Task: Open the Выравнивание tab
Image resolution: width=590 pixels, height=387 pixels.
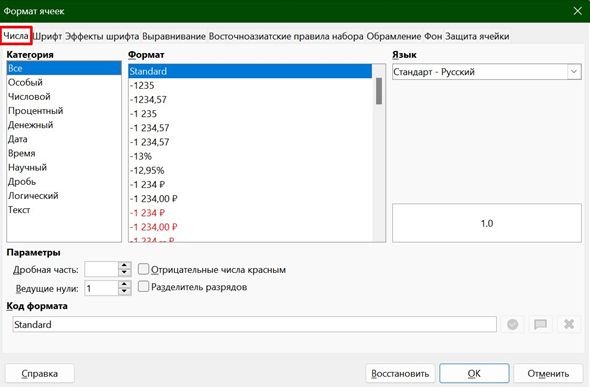Action: 174,36
